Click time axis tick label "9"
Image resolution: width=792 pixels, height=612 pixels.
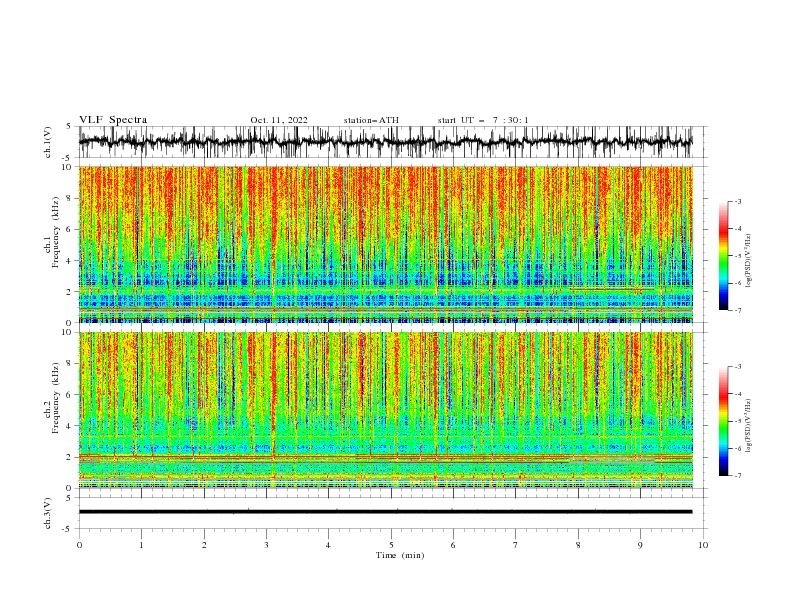[640, 545]
